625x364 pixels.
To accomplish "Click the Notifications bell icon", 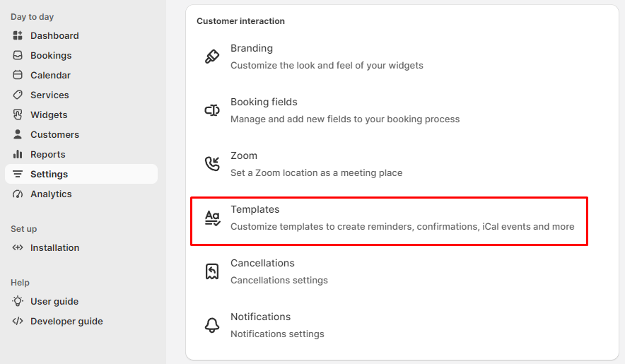I will coord(212,325).
